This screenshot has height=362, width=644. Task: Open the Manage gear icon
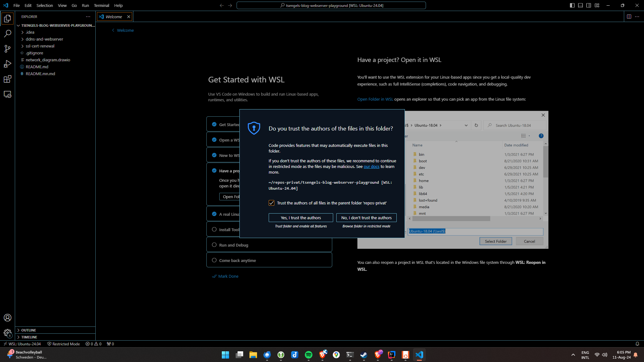pos(8,333)
